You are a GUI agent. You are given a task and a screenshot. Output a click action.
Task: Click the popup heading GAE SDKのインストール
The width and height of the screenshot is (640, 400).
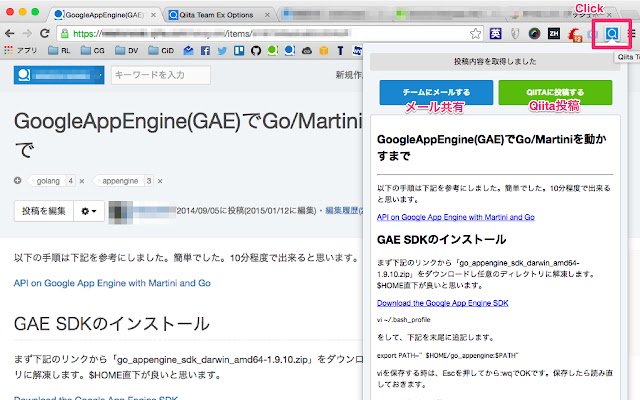point(442,239)
